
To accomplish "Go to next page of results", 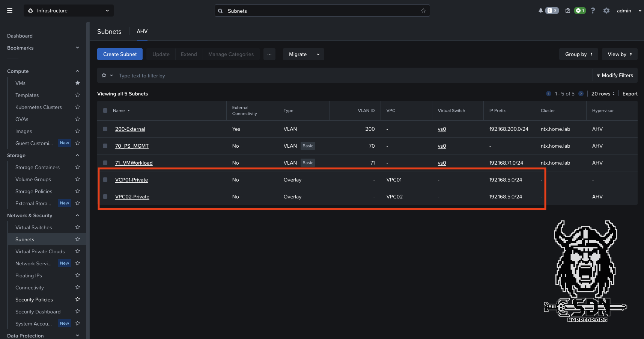I will click(x=581, y=94).
